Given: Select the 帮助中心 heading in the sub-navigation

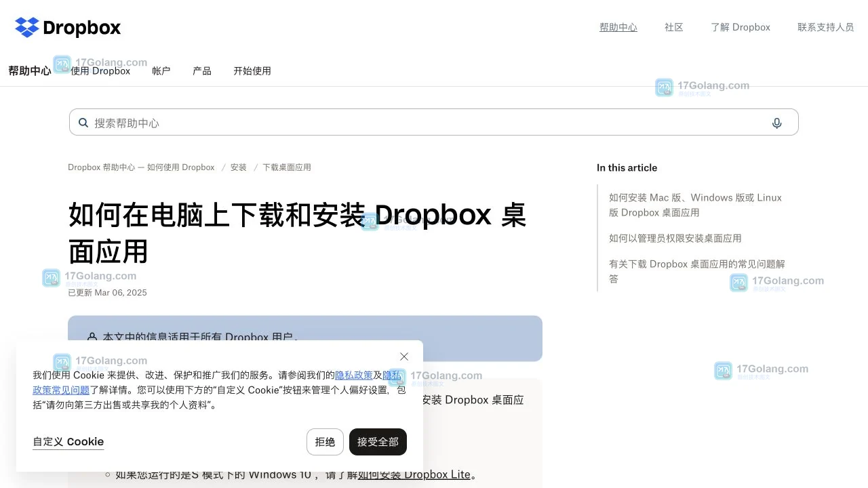Looking at the screenshot, I should point(30,70).
